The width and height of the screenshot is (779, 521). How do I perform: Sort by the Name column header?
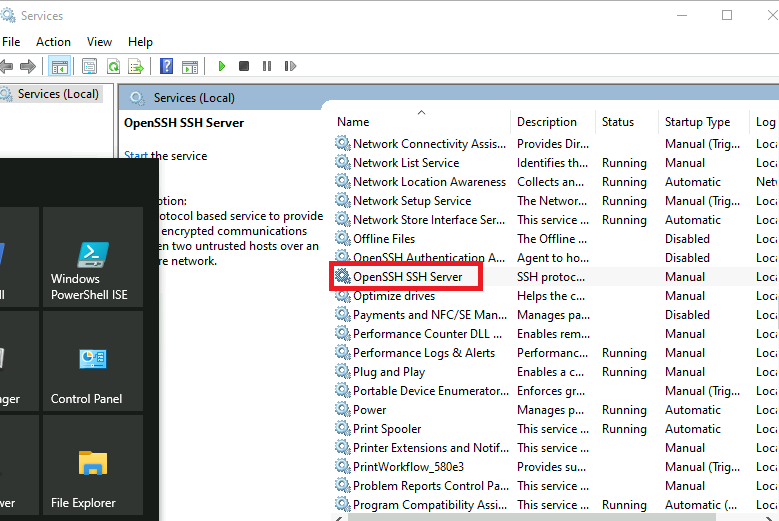(353, 122)
